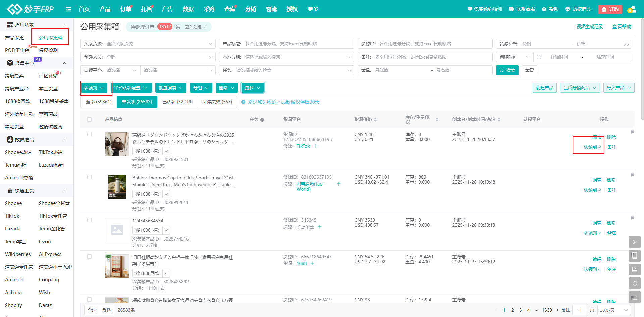This screenshot has width=644, height=317.
Task: Click the mobile phone floating icon
Action: point(635,256)
